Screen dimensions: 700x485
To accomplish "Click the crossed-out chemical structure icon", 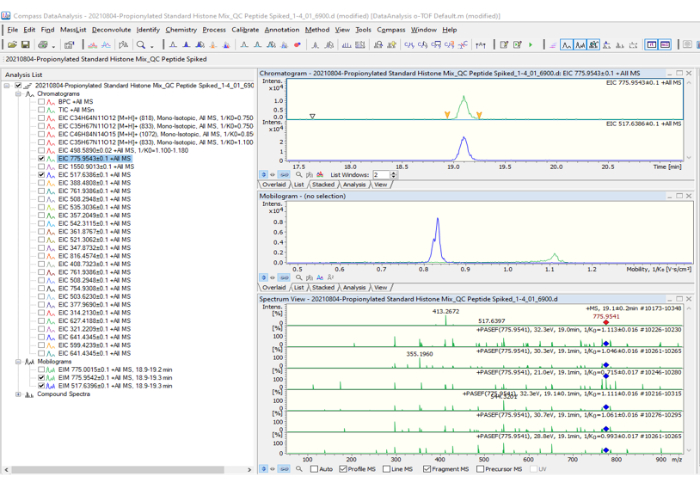I will (463, 45).
